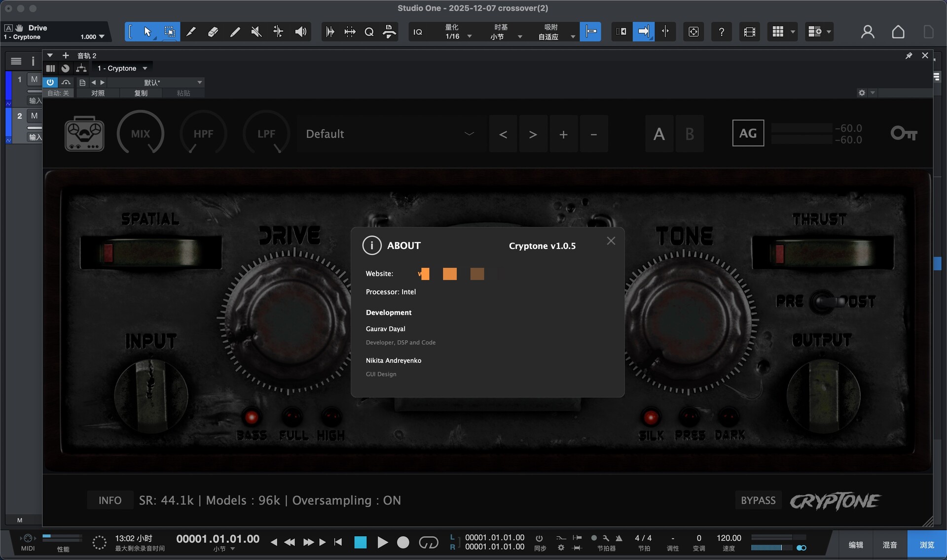Select the Mute tool
The width and height of the screenshot is (947, 560).
point(256,32)
